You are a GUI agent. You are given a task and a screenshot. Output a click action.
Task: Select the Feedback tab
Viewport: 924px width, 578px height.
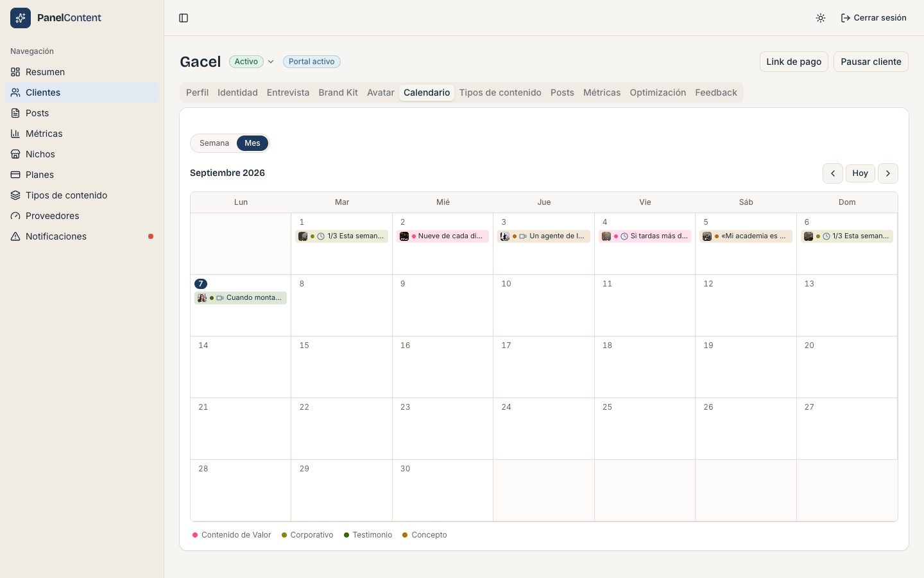(x=716, y=92)
